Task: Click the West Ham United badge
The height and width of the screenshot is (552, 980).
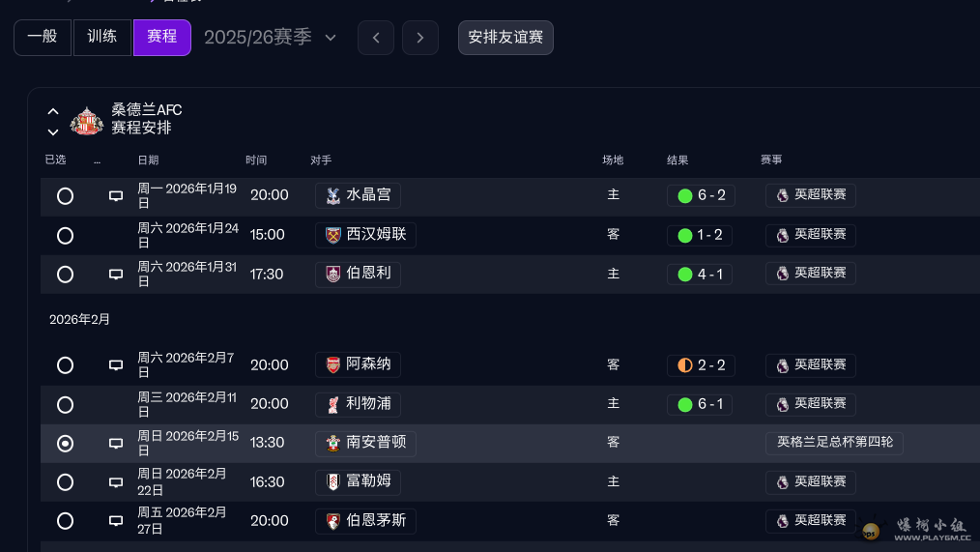Action: pos(333,235)
